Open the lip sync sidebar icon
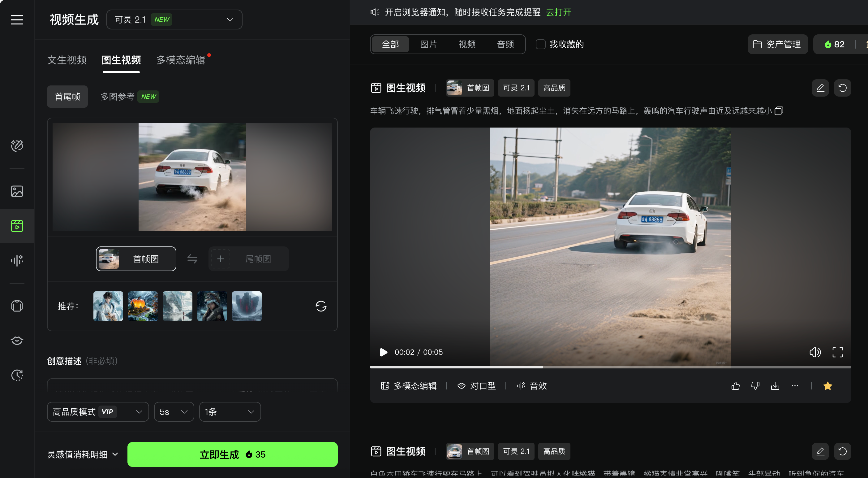 pos(17,341)
